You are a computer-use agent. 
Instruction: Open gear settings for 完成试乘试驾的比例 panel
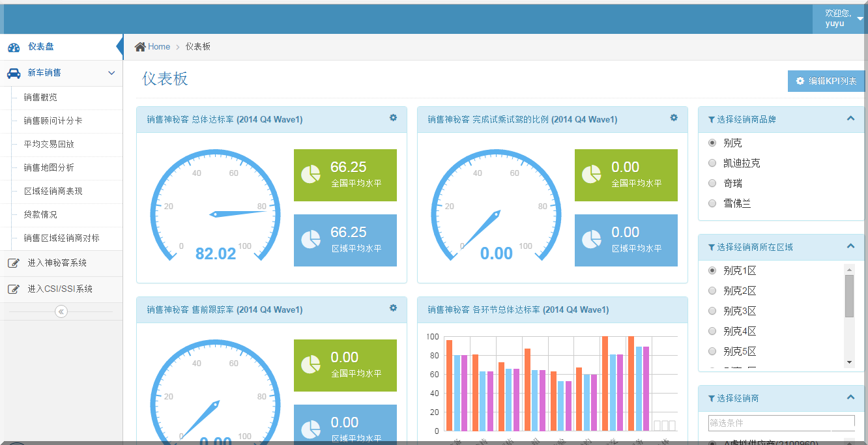tap(674, 118)
